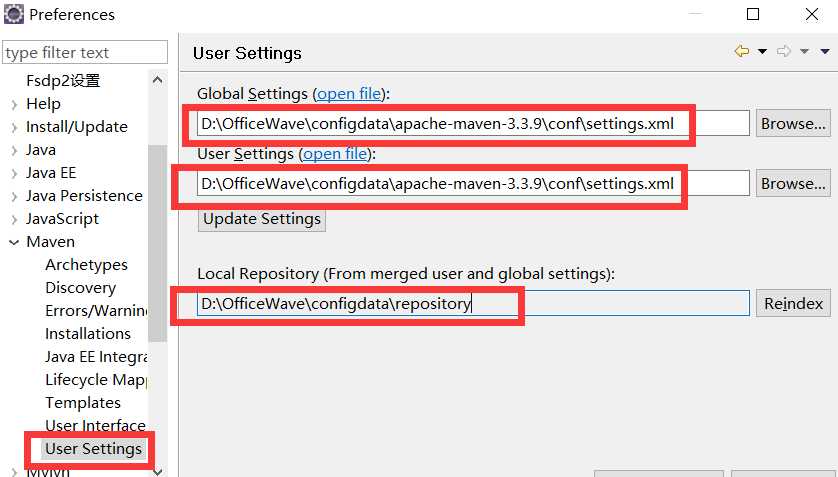Expand the Install/Update tree node
This screenshot has width=838, height=477.
(x=13, y=127)
